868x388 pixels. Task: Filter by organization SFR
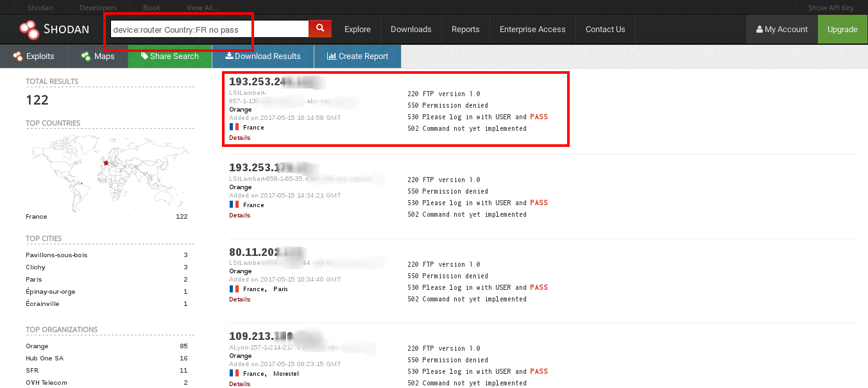click(31, 370)
